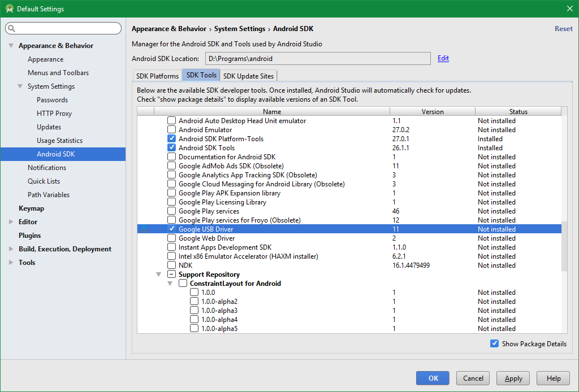This screenshot has height=392, width=579.
Task: Check Documentation for Android SDK
Action: [171, 156]
